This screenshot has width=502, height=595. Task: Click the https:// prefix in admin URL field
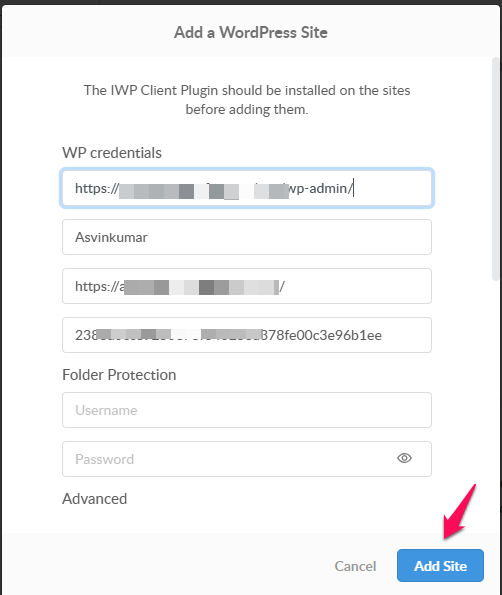coord(97,188)
